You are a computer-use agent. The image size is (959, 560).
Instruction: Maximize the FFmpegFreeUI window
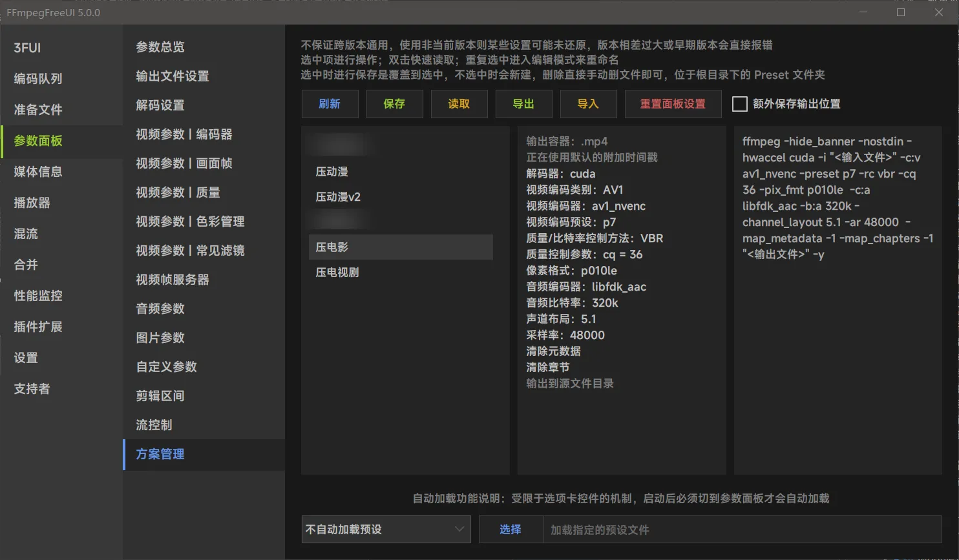point(901,12)
